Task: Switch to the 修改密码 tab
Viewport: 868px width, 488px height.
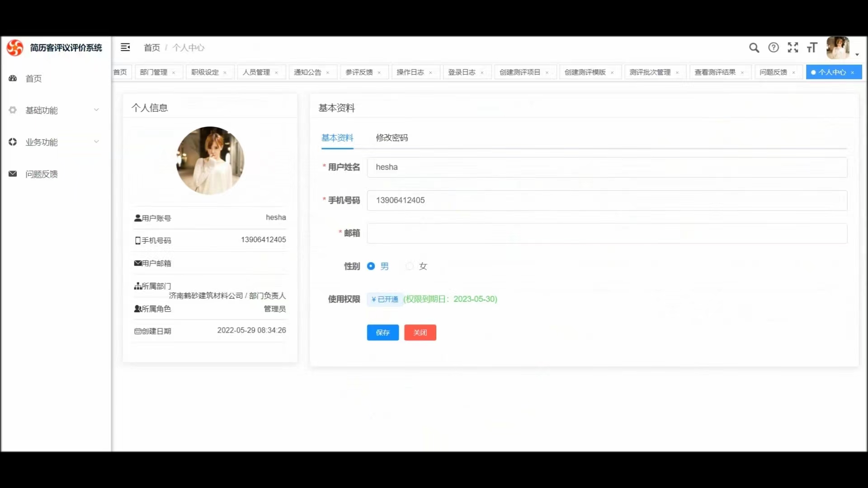Action: tap(392, 138)
